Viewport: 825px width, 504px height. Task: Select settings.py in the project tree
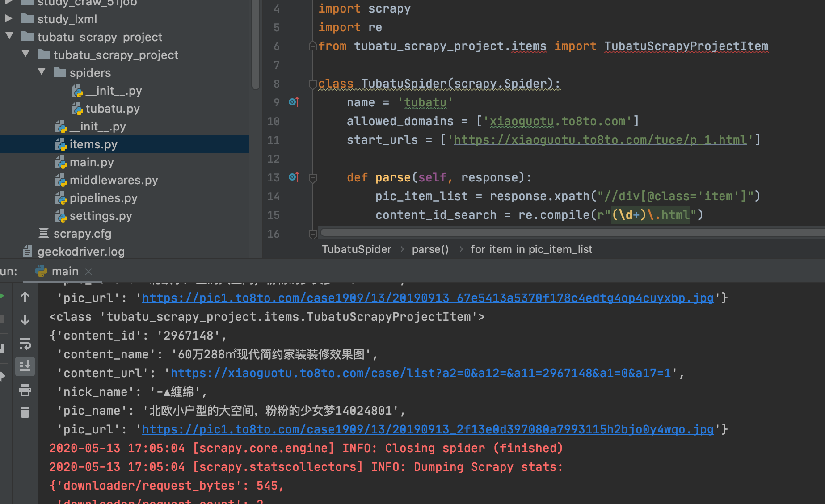point(101,216)
